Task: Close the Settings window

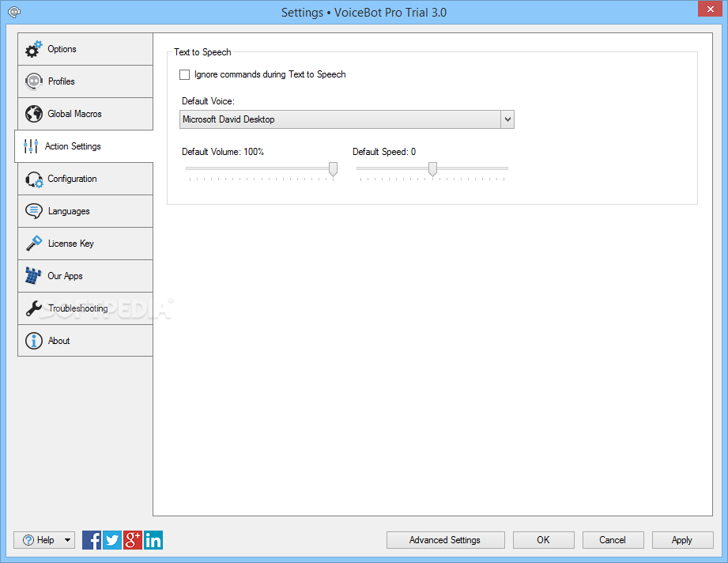Action: [x=711, y=9]
